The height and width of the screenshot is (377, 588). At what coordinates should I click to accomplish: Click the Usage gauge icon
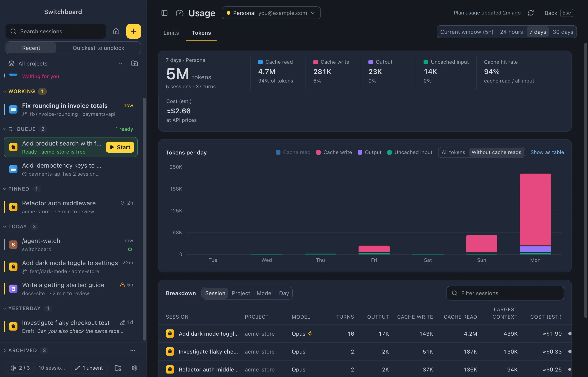[180, 13]
